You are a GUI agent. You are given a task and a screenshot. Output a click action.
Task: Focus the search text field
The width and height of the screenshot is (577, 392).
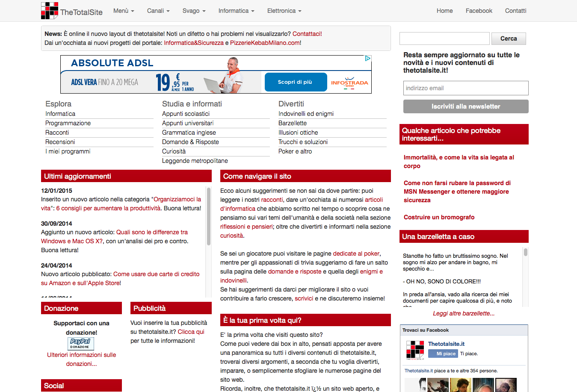click(x=444, y=38)
